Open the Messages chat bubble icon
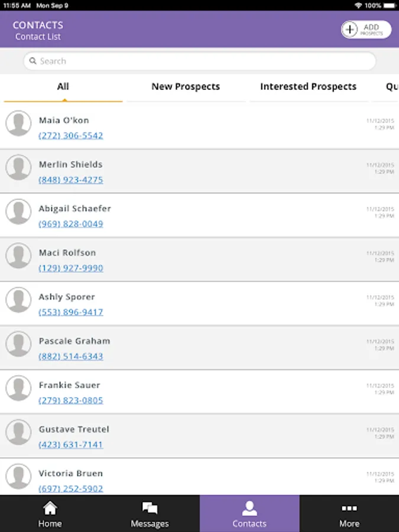Screen dimensions: 399x532 click(150, 508)
